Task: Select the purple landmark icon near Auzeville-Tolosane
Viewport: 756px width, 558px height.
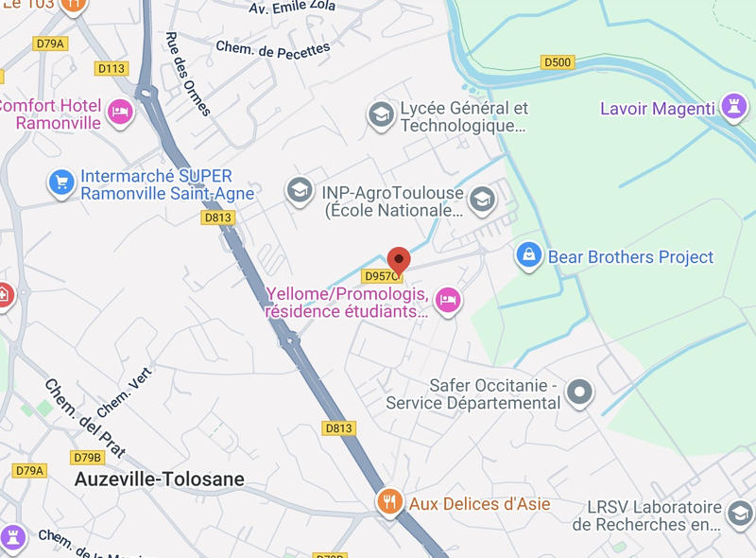Action: click(x=13, y=537)
